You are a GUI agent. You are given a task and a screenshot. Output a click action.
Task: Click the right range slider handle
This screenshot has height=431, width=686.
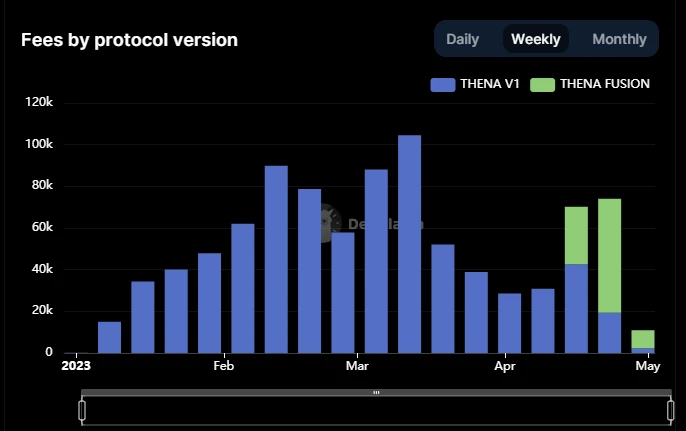(670, 410)
